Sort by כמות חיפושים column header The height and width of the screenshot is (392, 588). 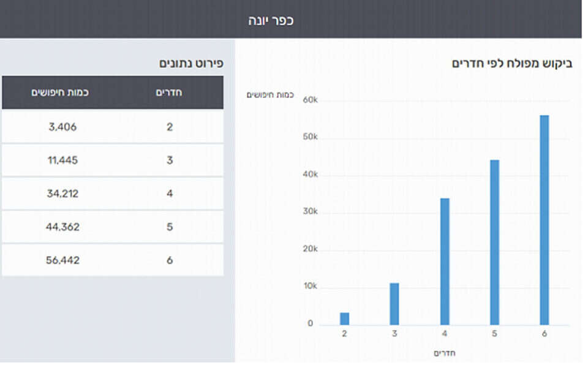point(61,92)
